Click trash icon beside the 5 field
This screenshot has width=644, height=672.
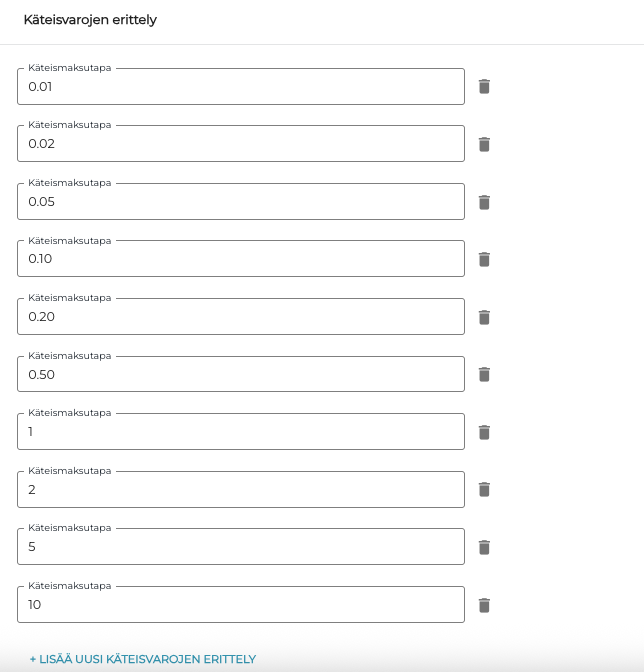tap(484, 547)
